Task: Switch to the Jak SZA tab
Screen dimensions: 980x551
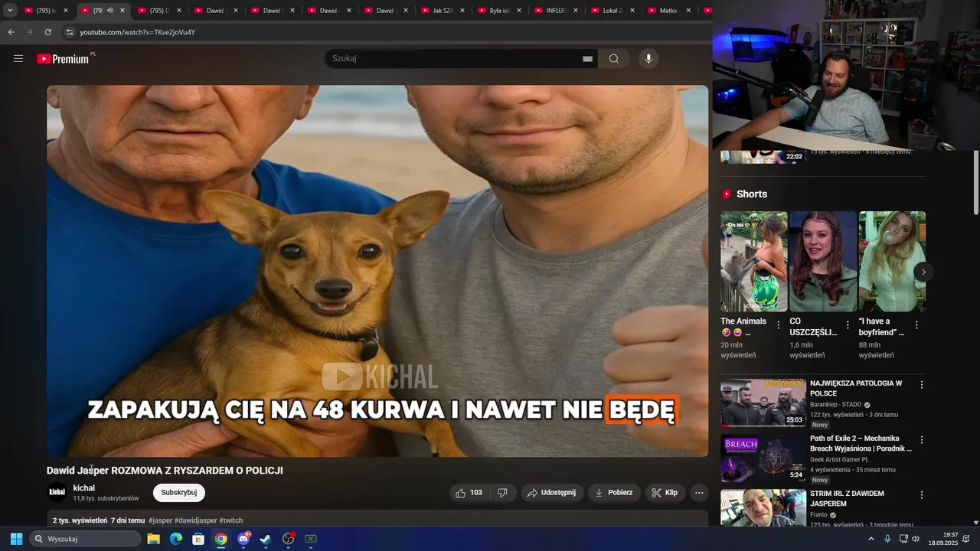Action: click(x=443, y=11)
